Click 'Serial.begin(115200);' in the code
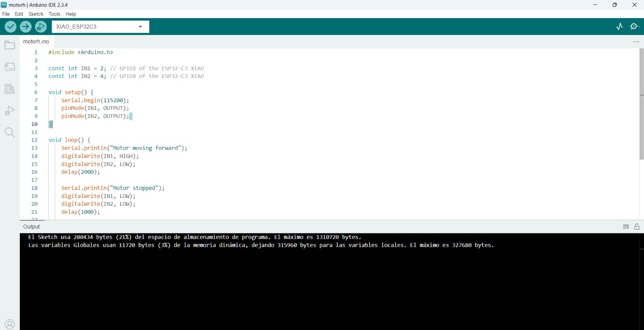 pyautogui.click(x=95, y=100)
